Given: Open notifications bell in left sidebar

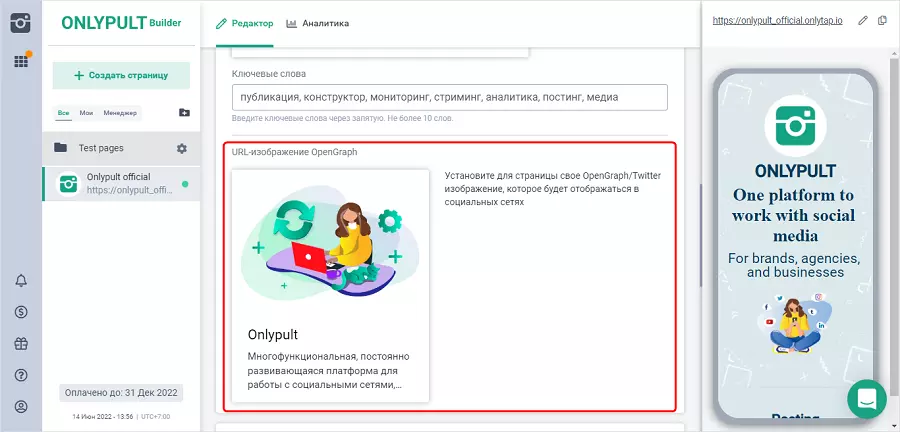Looking at the screenshot, I should (21, 280).
